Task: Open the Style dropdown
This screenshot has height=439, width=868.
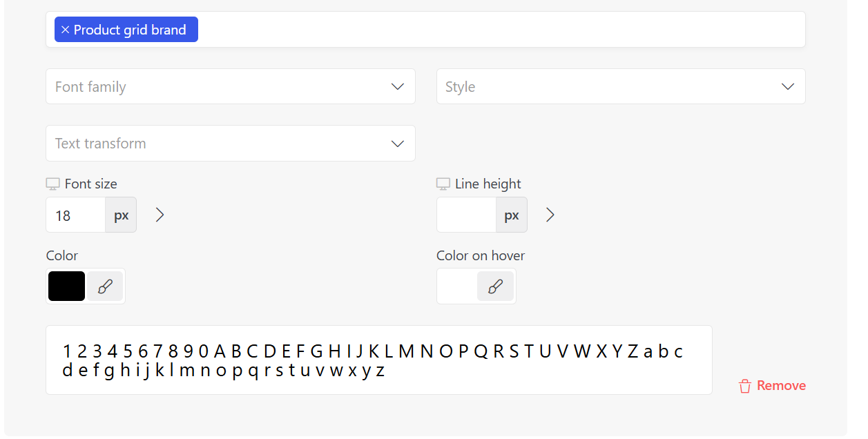Action: point(621,86)
